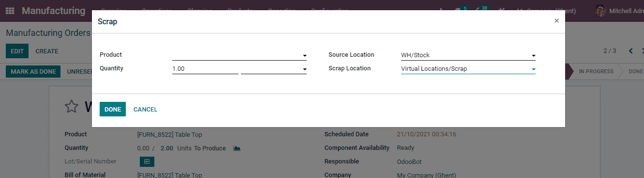Click the EDIT button

(x=17, y=51)
